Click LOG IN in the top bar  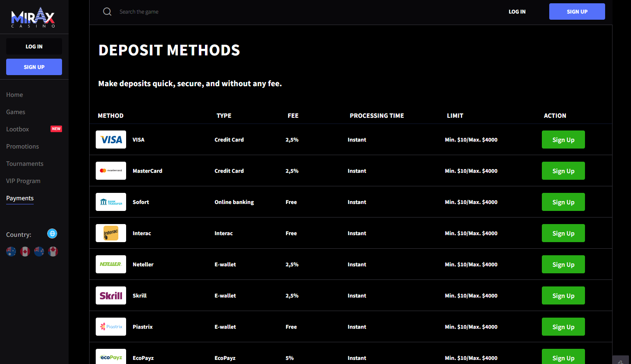click(x=517, y=11)
